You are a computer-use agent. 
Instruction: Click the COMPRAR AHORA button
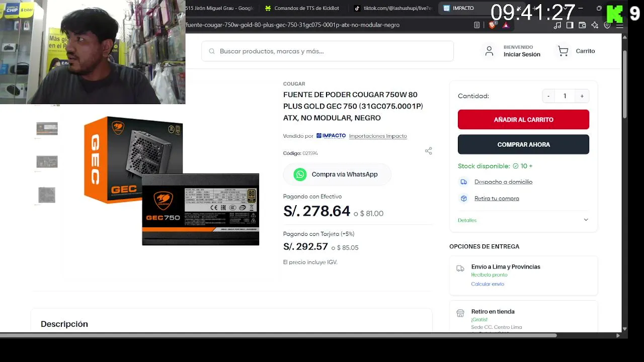coord(523,144)
